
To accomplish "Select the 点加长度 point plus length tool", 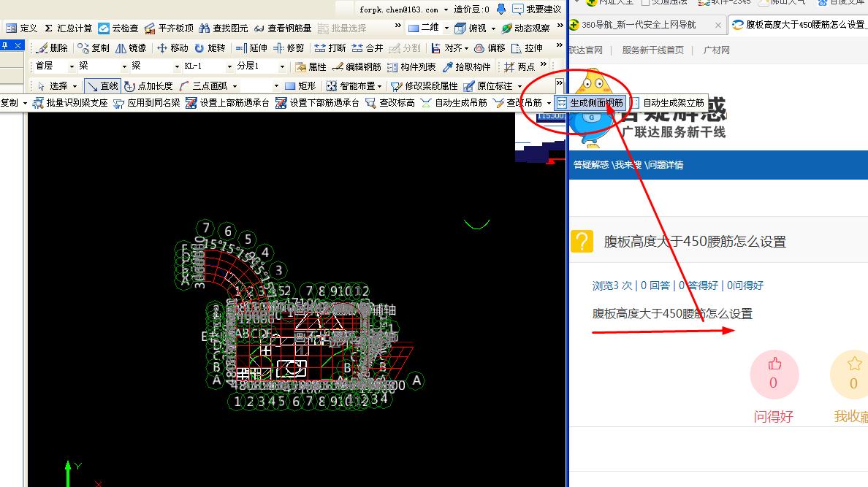I will (148, 85).
